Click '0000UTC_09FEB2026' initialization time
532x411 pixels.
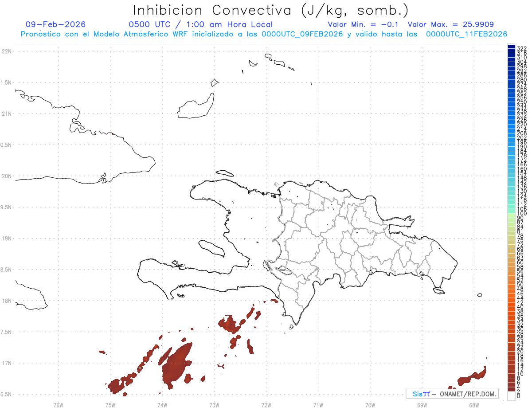click(x=302, y=34)
